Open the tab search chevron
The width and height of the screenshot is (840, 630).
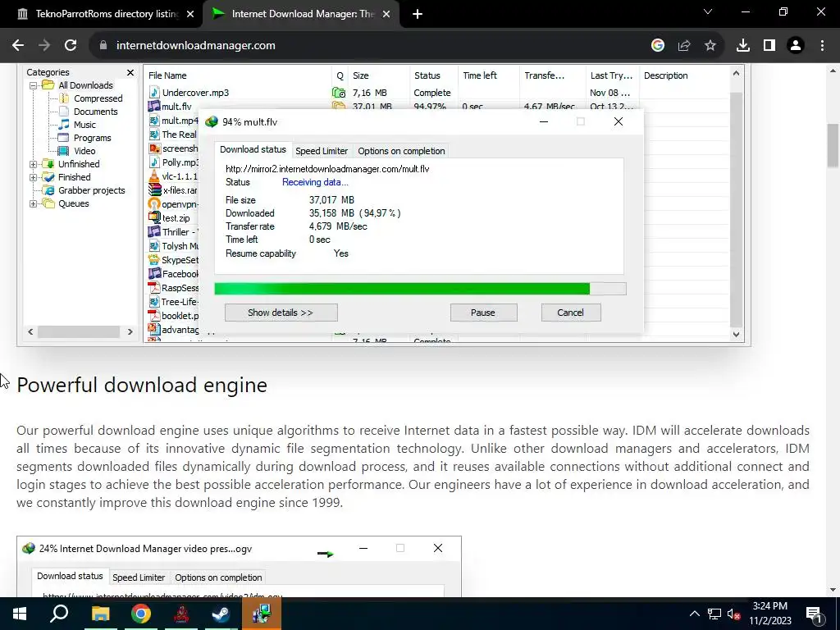click(708, 11)
